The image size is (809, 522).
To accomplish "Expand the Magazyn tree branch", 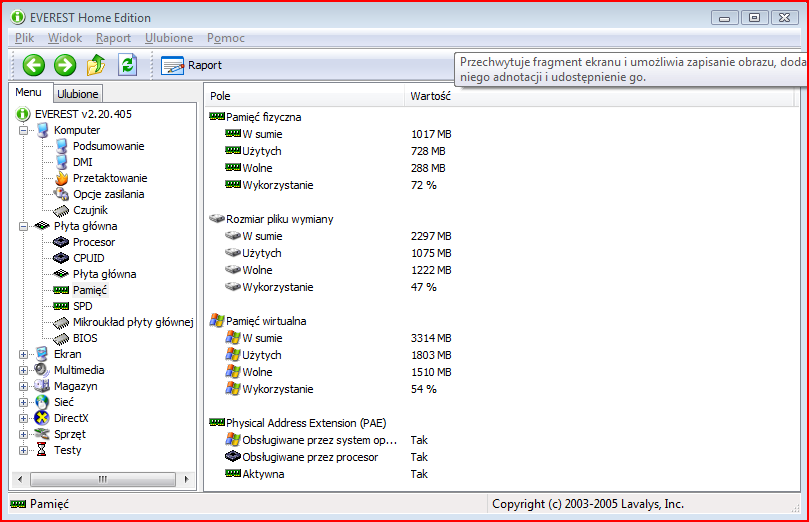I will coord(23,386).
